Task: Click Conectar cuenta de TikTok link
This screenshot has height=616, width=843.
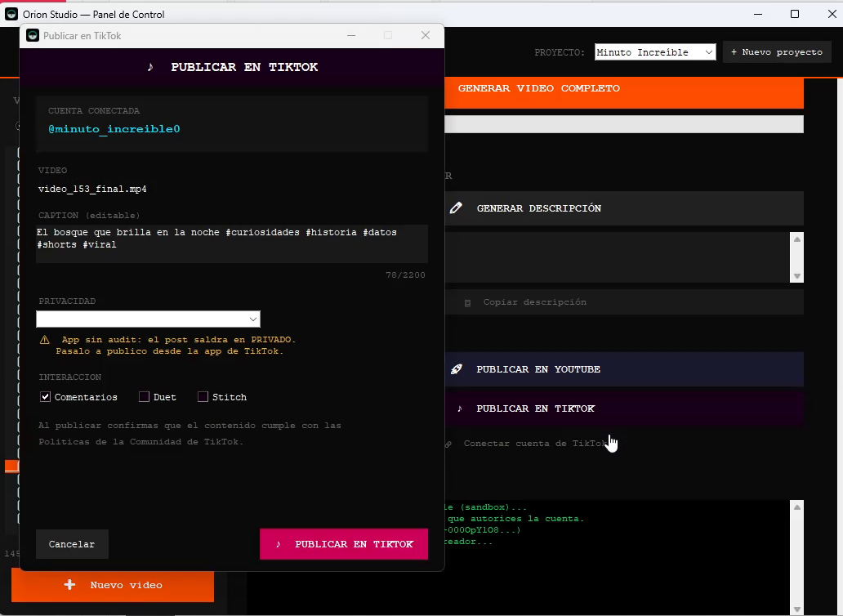Action: tap(536, 444)
